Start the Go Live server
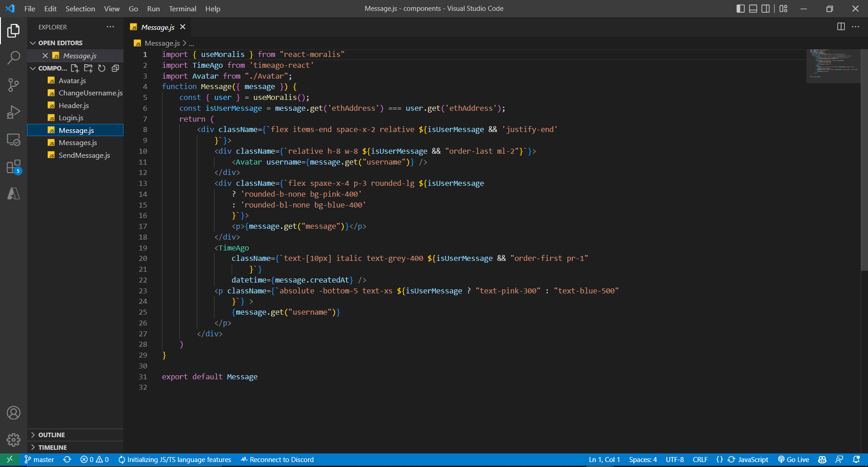This screenshot has width=868, height=467. pyautogui.click(x=793, y=459)
